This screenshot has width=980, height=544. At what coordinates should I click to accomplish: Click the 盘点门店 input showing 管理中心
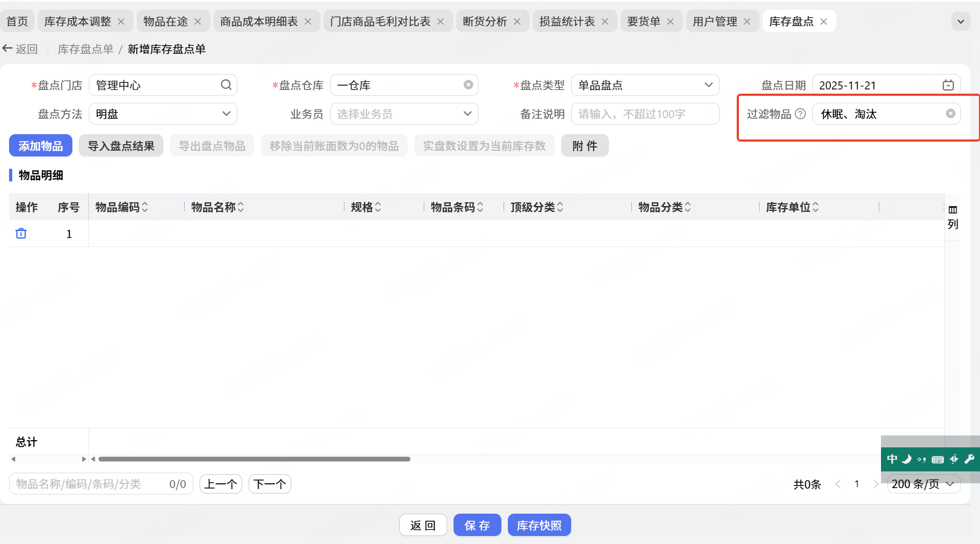pos(163,85)
